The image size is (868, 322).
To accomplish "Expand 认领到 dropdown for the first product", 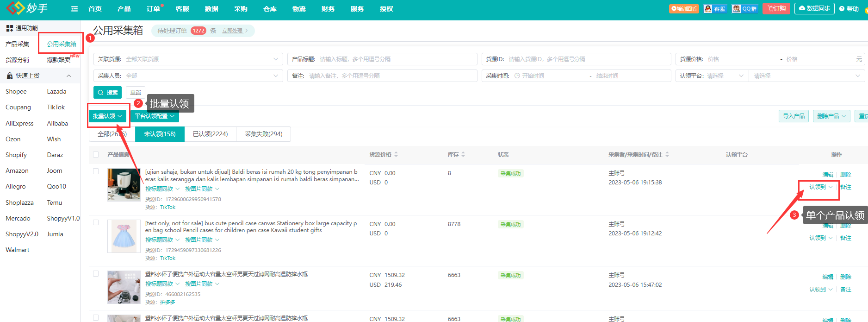I will pos(820,187).
